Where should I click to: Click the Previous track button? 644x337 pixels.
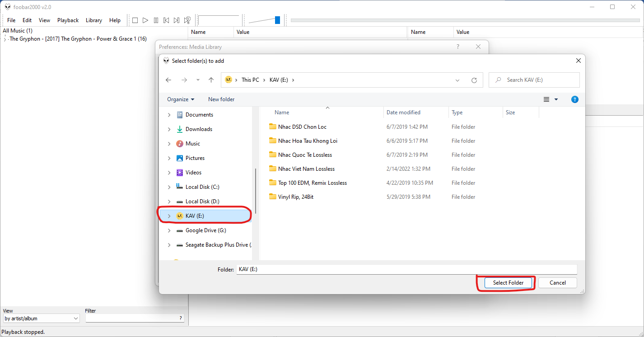coord(166,20)
